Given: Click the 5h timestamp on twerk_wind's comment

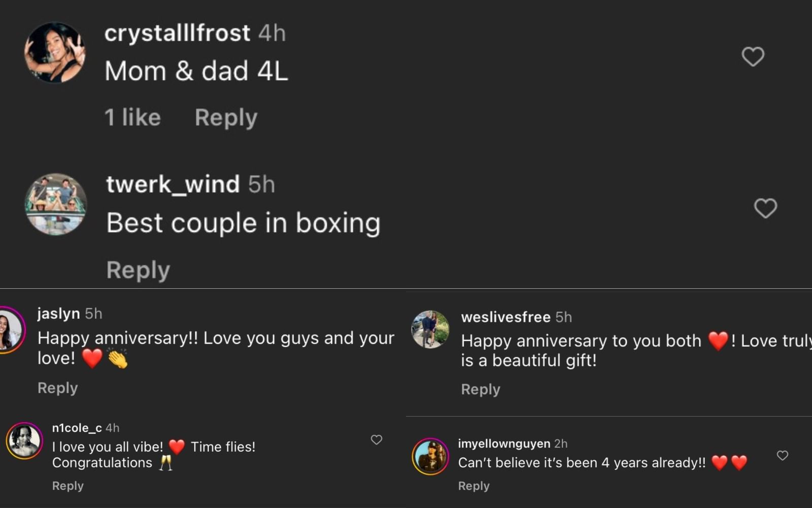Looking at the screenshot, I should coord(262,184).
